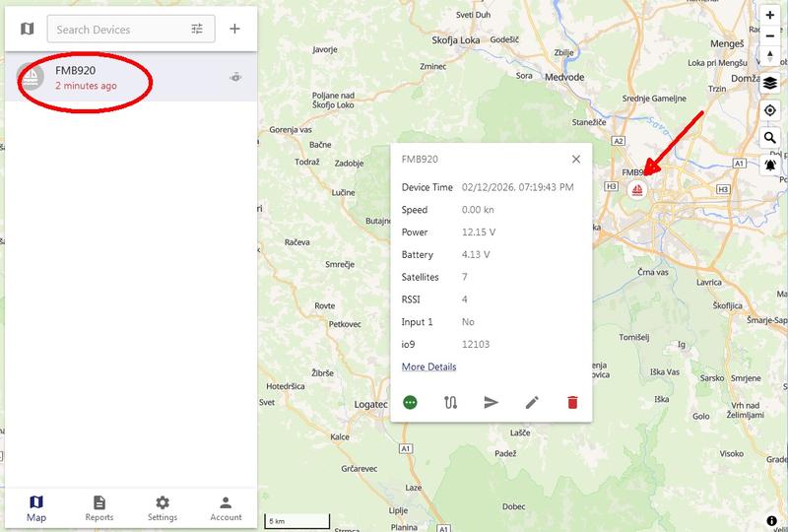Click the RSSI value 4
The width and height of the screenshot is (788, 532).
[x=464, y=299]
